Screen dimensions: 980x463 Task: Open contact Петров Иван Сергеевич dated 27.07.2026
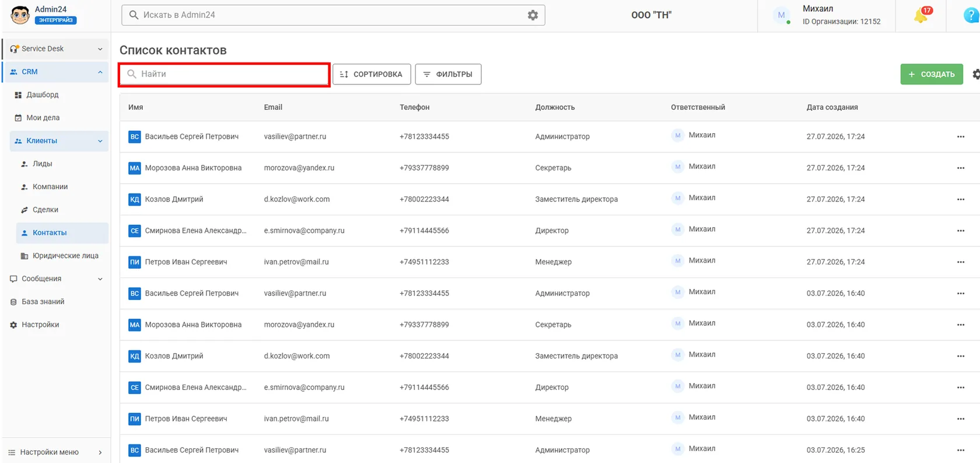point(186,262)
